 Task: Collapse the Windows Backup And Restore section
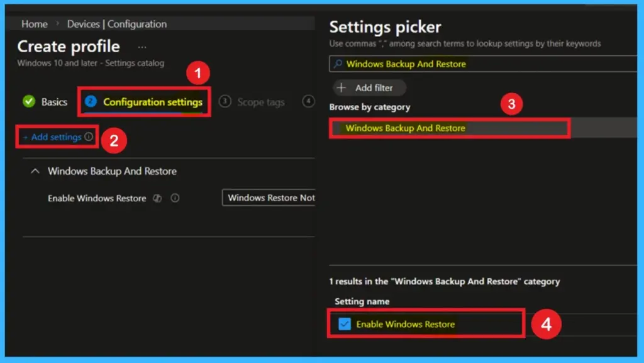tap(35, 171)
